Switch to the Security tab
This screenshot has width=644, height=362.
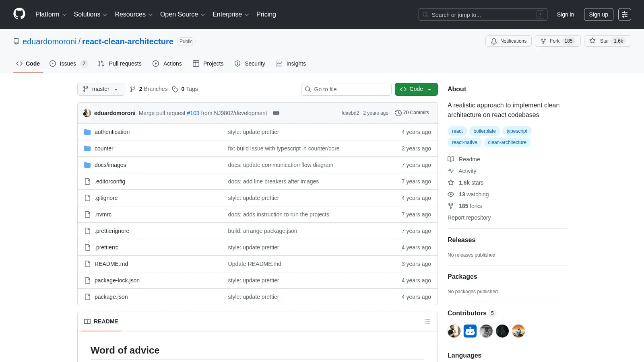250,64
